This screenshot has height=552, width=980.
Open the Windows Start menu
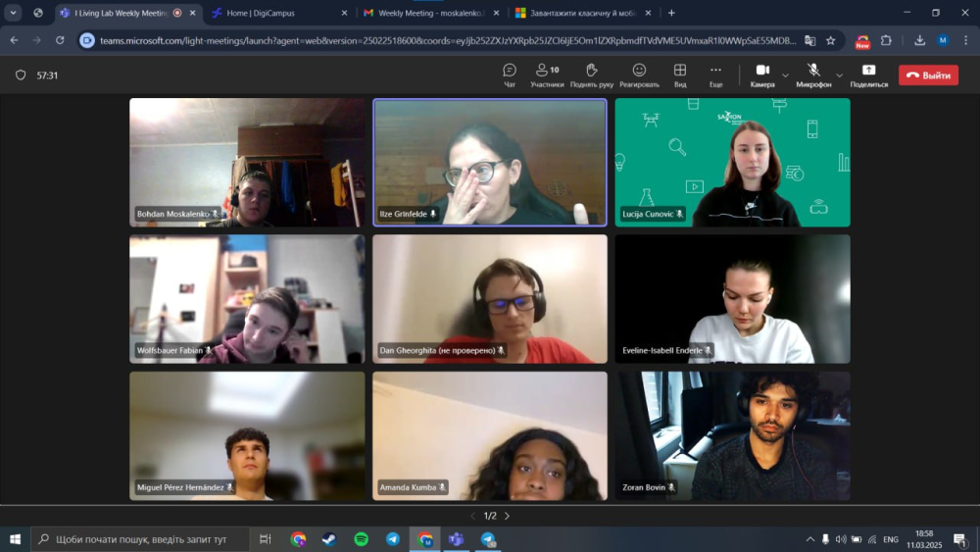point(15,539)
